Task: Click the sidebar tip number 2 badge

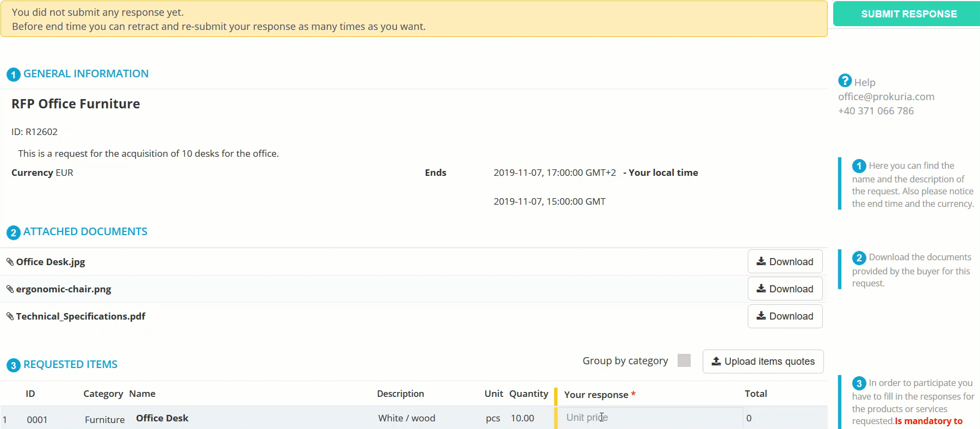Action: click(x=859, y=258)
